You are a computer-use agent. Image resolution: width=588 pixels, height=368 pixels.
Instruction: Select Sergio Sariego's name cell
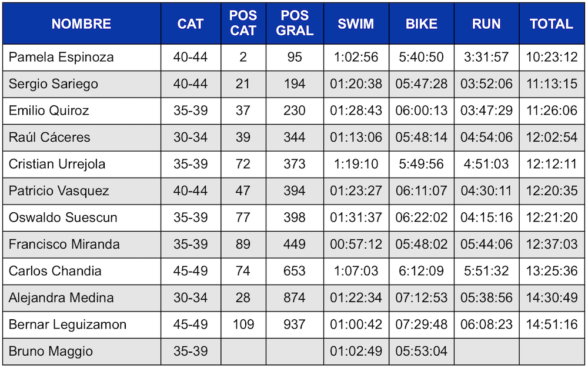point(81,84)
